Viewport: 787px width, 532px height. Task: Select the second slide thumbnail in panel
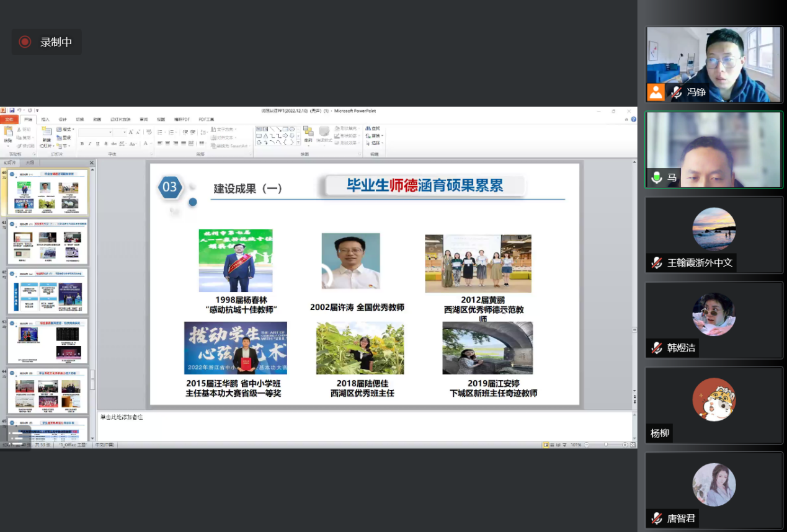point(48,242)
